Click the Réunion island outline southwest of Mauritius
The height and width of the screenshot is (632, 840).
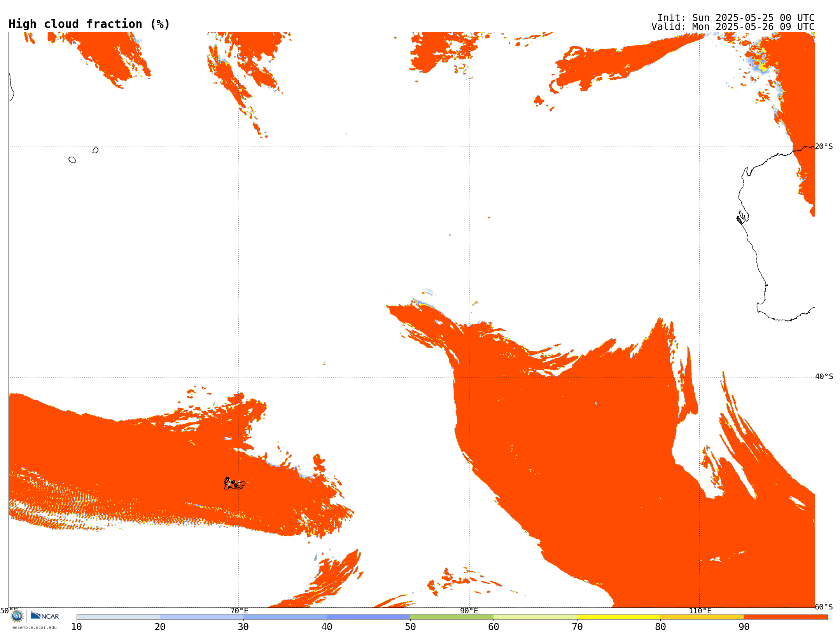pyautogui.click(x=72, y=160)
